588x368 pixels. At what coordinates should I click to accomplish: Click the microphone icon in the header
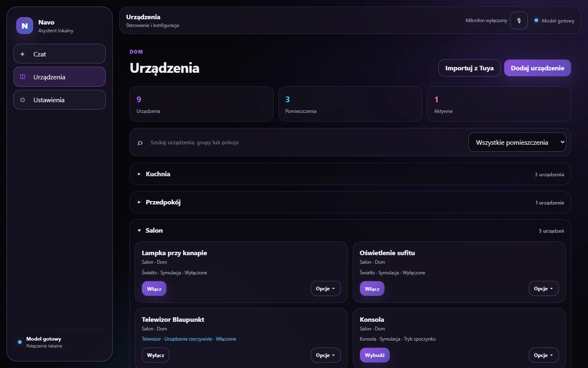(519, 20)
